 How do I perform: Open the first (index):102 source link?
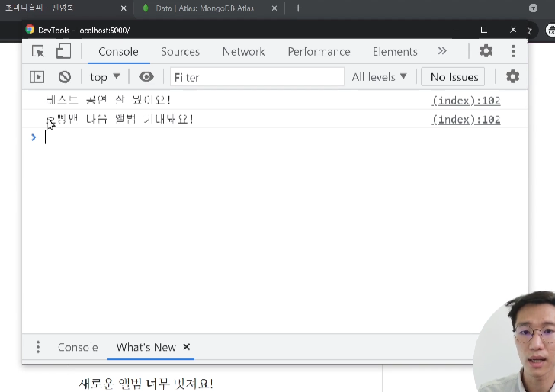466,101
